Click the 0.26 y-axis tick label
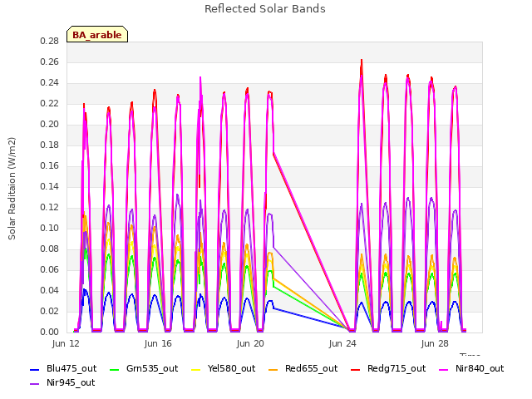The image size is (532, 399). (x=50, y=62)
